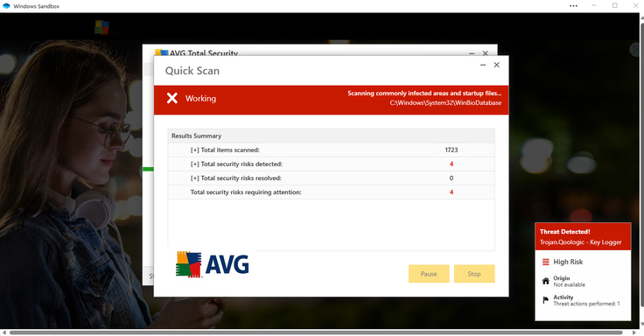This screenshot has height=336, width=644.
Task: Minimize the Quick Scan dialog
Action: 483,65
